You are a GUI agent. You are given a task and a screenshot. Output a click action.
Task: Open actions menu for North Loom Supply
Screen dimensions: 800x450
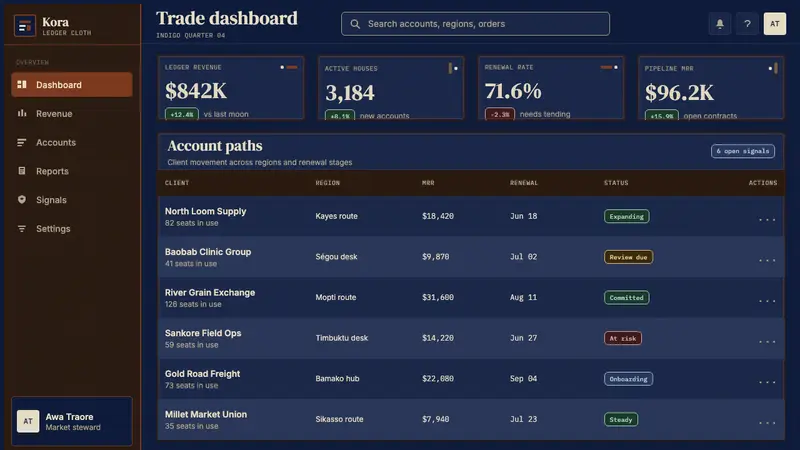pyautogui.click(x=767, y=217)
